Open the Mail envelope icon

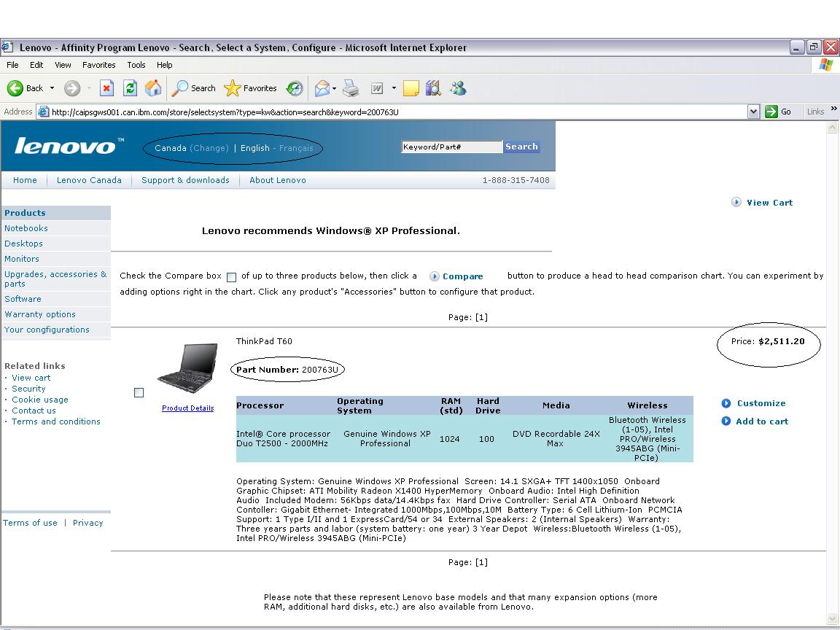[322, 87]
